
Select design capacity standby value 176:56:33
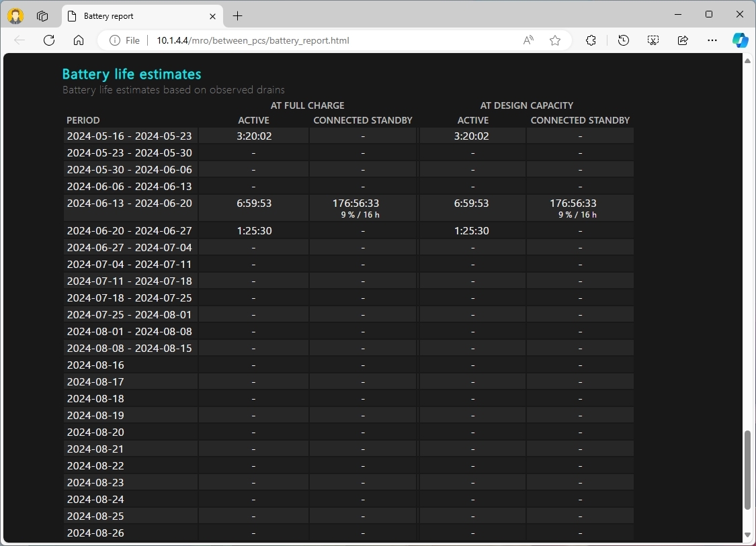point(573,203)
